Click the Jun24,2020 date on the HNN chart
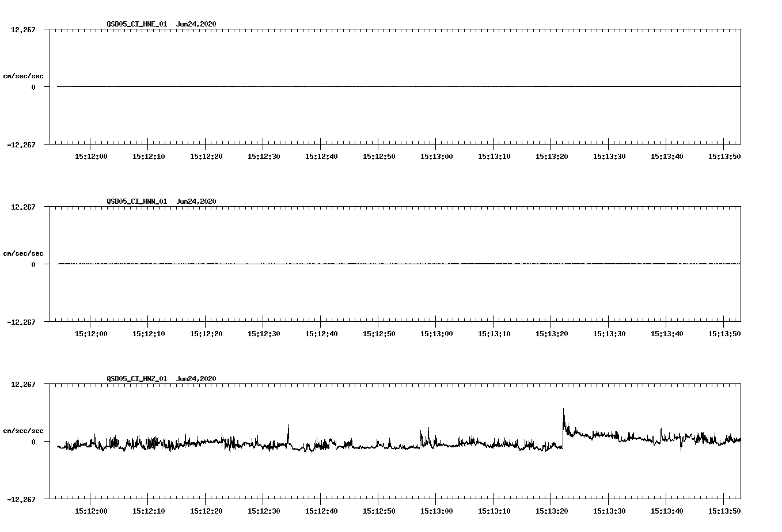The image size is (782, 532). (x=196, y=202)
